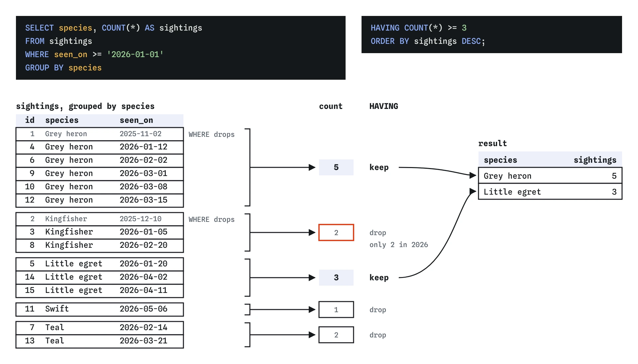The height and width of the screenshot is (364, 638).
Task: Click the species header in the sightings table
Action: click(62, 120)
